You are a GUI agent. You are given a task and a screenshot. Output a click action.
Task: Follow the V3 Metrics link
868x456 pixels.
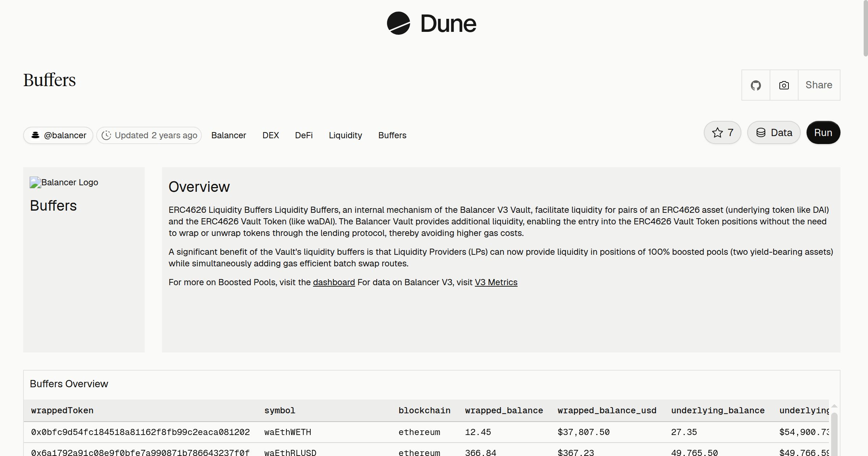click(496, 282)
